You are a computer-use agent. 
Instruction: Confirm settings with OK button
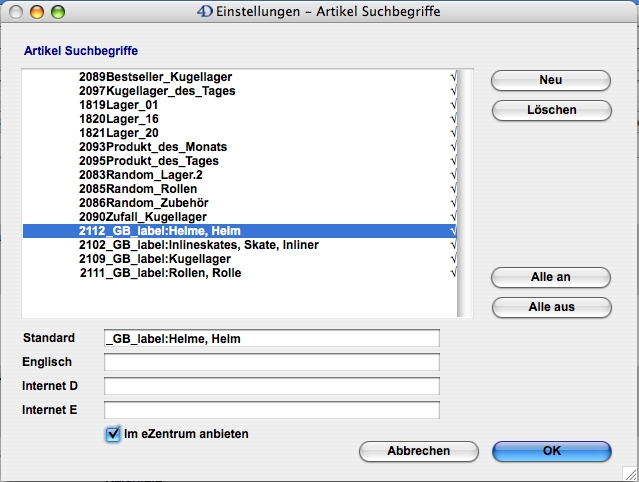(x=551, y=451)
